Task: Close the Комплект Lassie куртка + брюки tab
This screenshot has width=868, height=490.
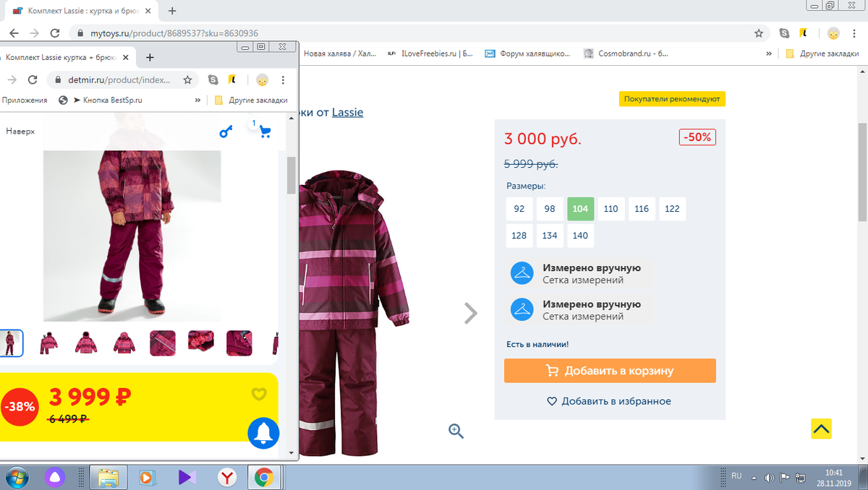Action: (x=127, y=57)
